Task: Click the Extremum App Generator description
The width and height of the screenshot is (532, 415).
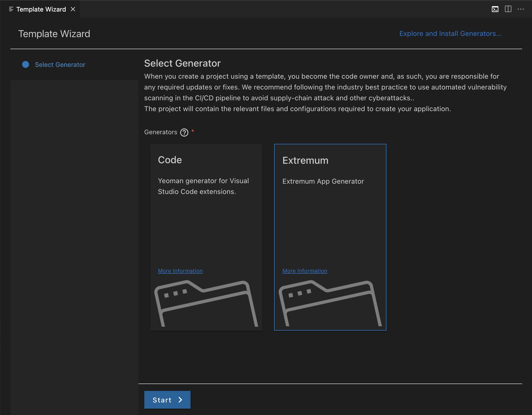Action: (x=323, y=181)
